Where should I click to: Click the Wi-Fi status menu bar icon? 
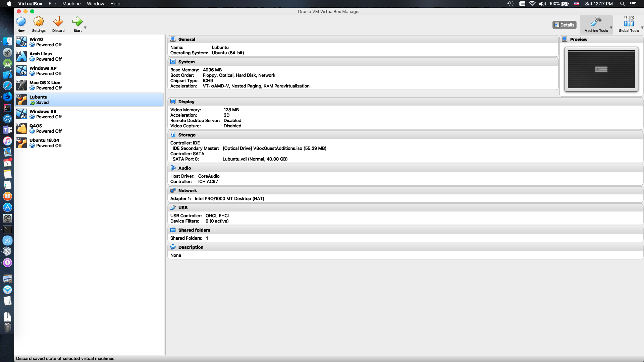(x=532, y=4)
